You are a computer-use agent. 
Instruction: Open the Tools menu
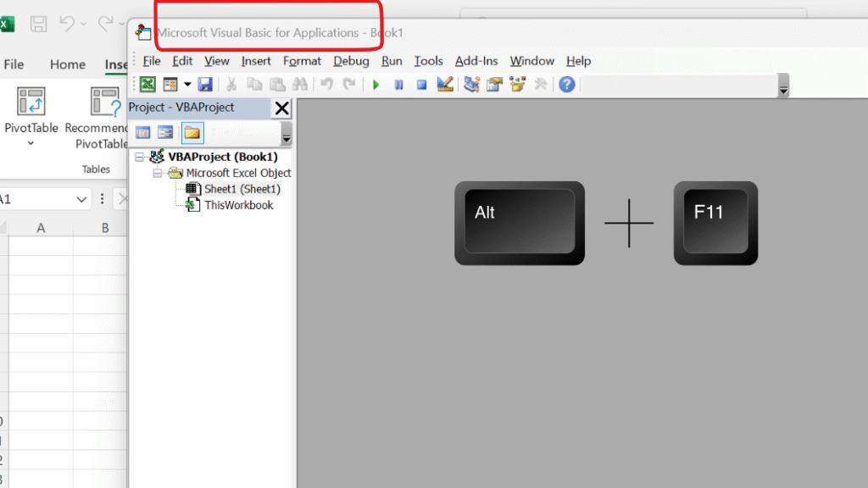[428, 61]
